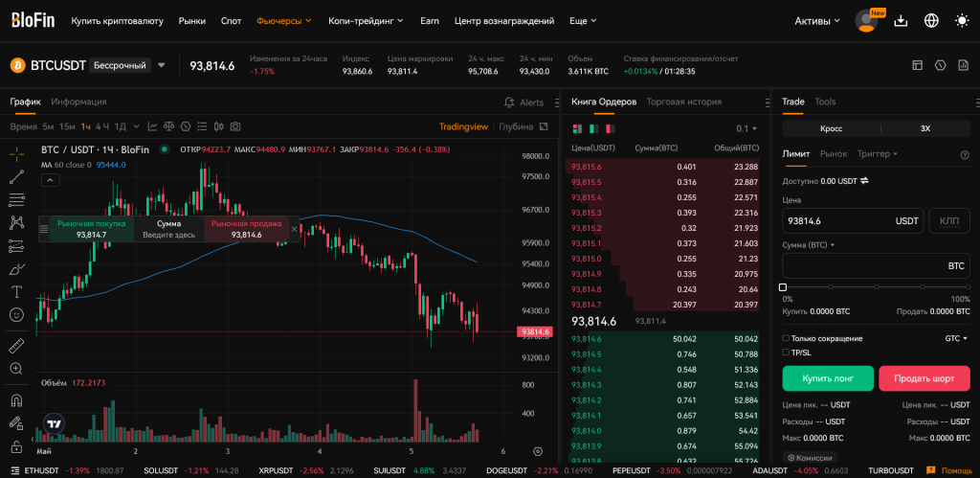Switch theme with sun icon
980x478 pixels.
(x=962, y=21)
